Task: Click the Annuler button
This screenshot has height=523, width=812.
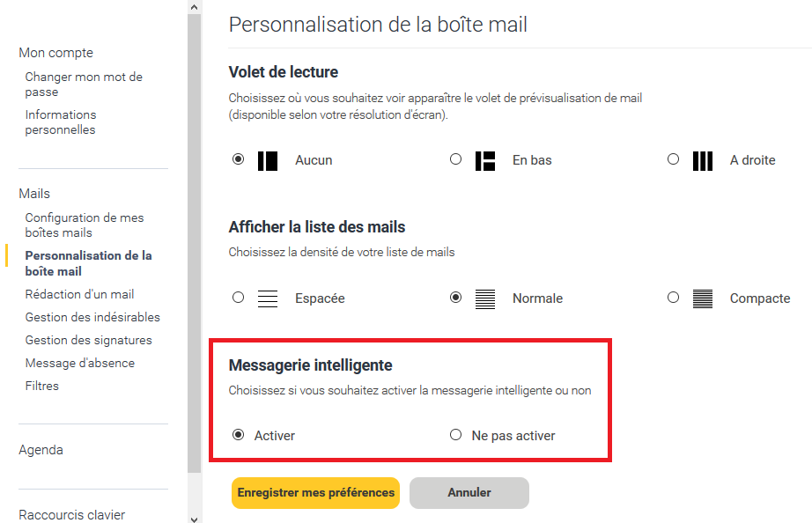Action: (469, 493)
